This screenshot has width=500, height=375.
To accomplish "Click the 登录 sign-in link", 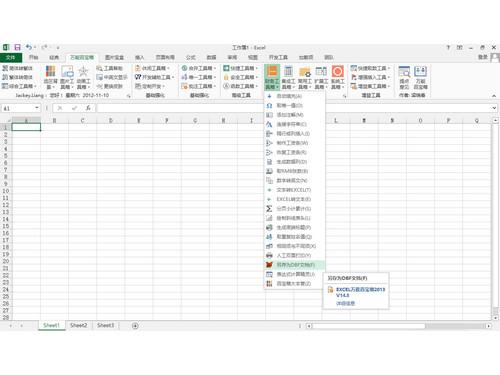I will pos(483,57).
